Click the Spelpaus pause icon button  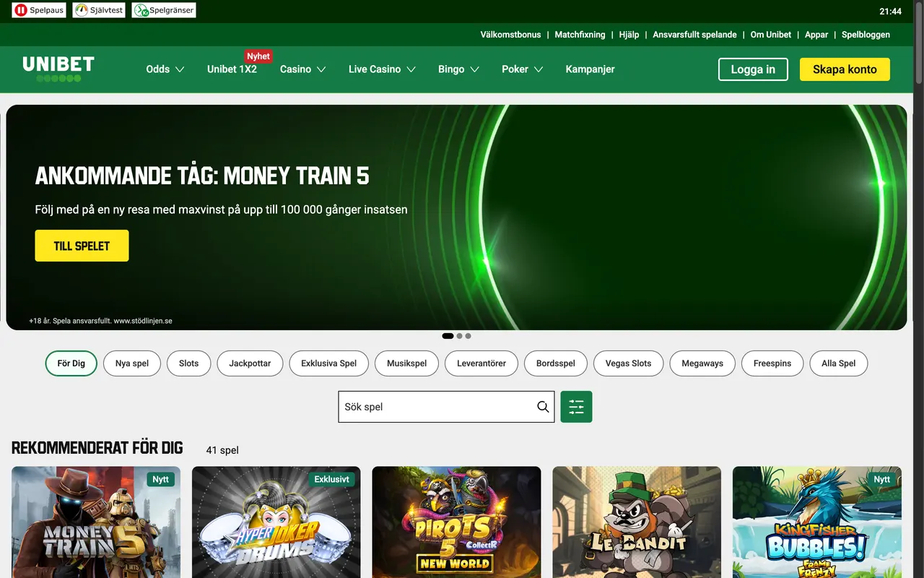39,10
